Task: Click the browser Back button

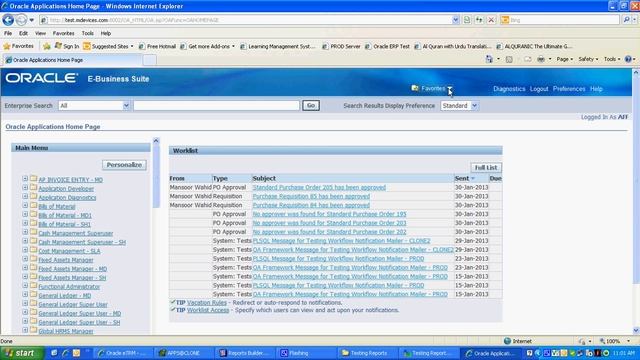Action: pyautogui.click(x=8, y=20)
